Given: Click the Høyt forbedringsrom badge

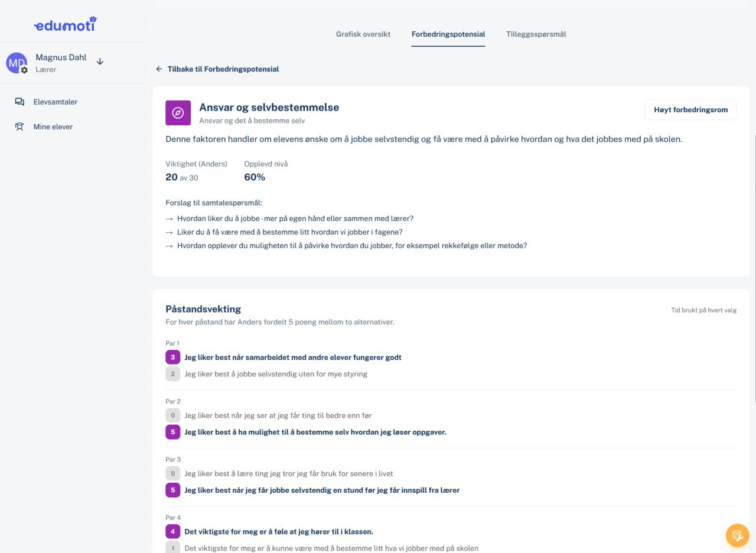Looking at the screenshot, I should pos(691,110).
